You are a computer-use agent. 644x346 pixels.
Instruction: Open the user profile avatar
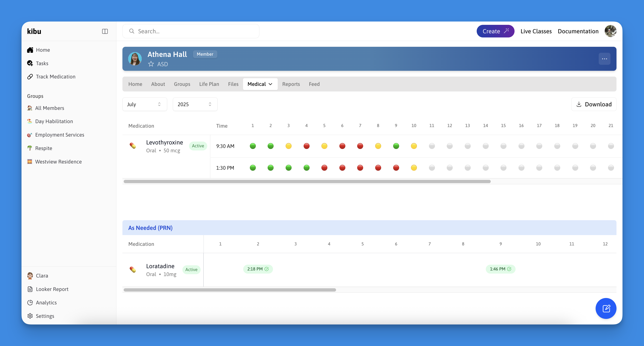610,31
